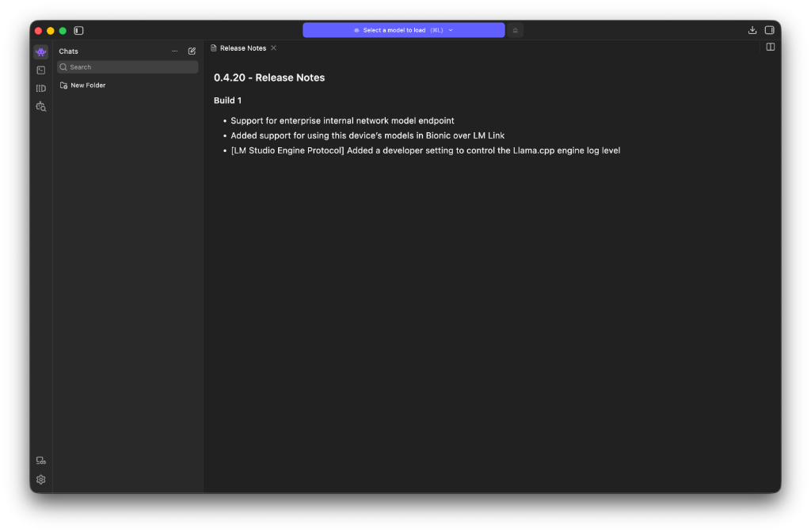Click the Release Notes document icon

pyautogui.click(x=214, y=48)
